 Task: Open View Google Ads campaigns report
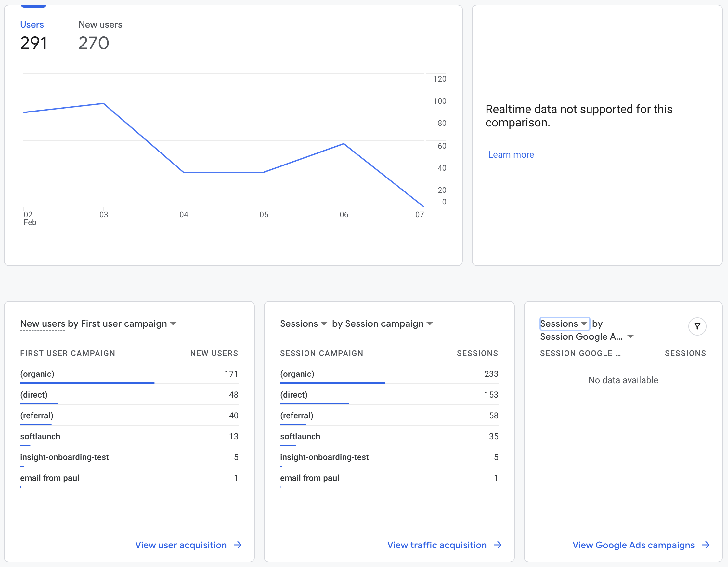click(x=633, y=545)
